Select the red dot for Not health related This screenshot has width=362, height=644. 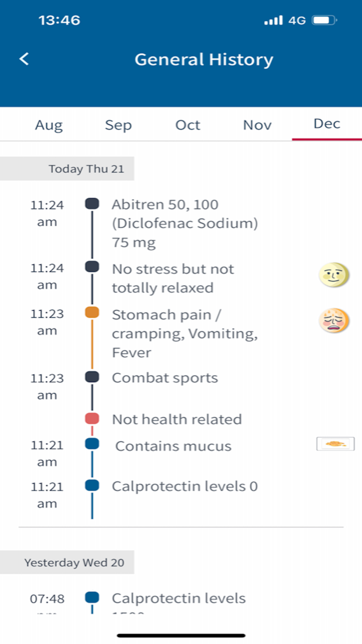92,417
